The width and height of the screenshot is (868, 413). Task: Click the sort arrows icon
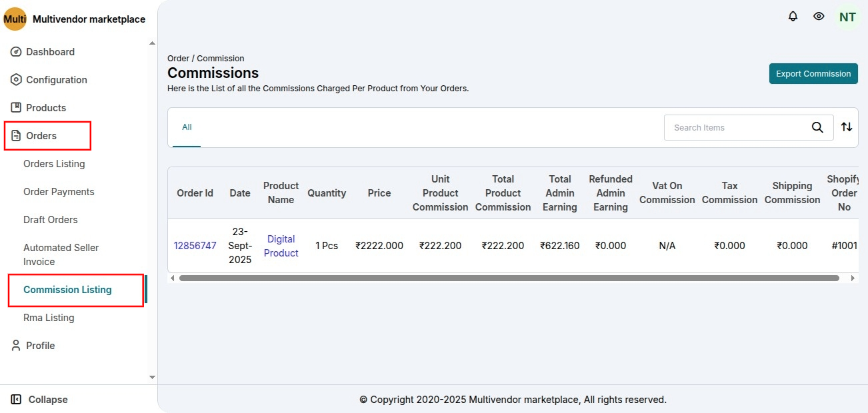click(x=847, y=127)
